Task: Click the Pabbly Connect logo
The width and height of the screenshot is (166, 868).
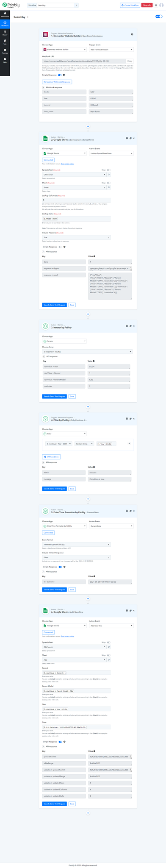Action: pos(11,5)
